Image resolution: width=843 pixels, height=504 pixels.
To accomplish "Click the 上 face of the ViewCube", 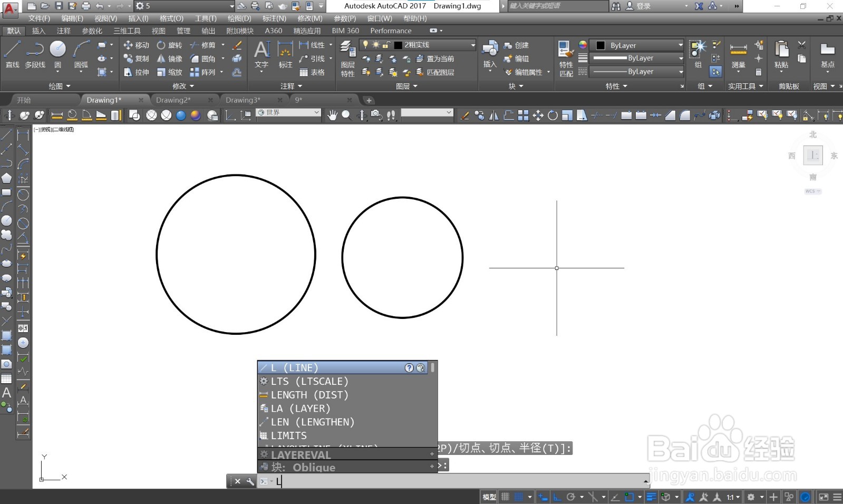I will [x=813, y=156].
